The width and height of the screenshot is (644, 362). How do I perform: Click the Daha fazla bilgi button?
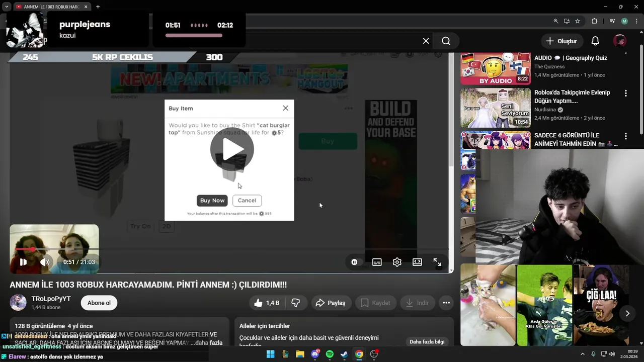pyautogui.click(x=427, y=342)
